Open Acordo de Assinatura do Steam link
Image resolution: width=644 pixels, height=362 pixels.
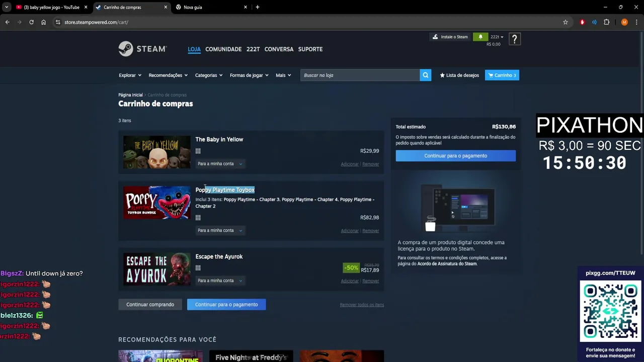447,264
